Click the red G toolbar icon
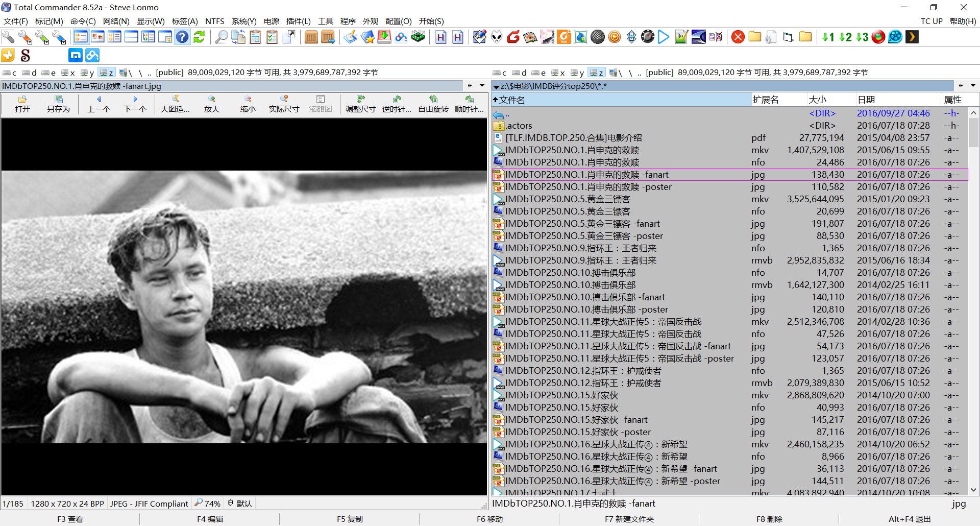The width and height of the screenshot is (980, 526). 513,37
